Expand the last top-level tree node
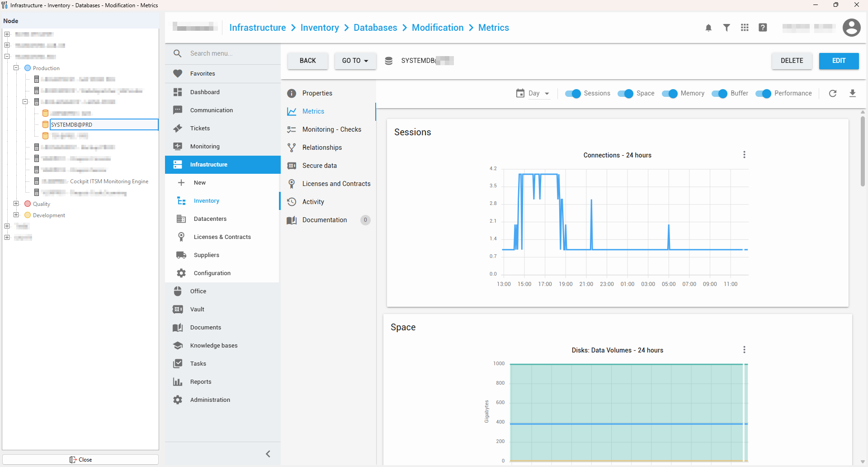This screenshot has height=467, width=868. point(7,237)
